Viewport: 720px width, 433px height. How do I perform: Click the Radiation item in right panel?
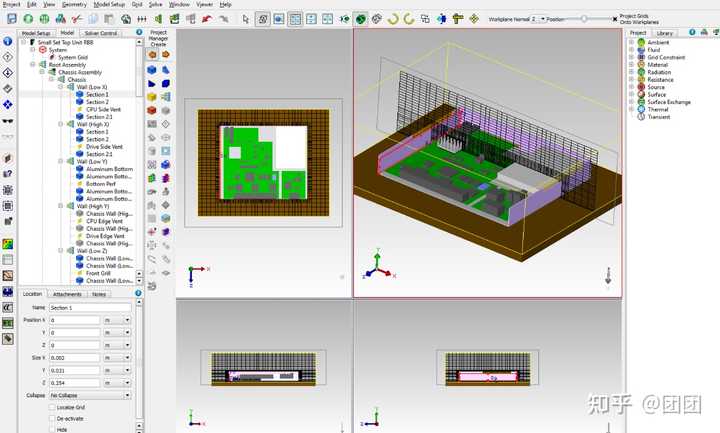pos(659,72)
